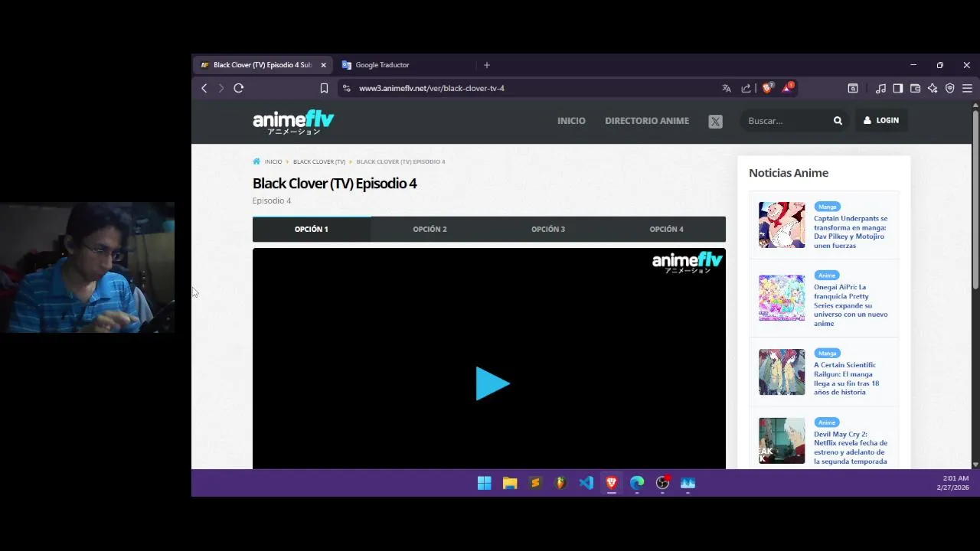Select the OPCIÓN 4 video tab

666,229
